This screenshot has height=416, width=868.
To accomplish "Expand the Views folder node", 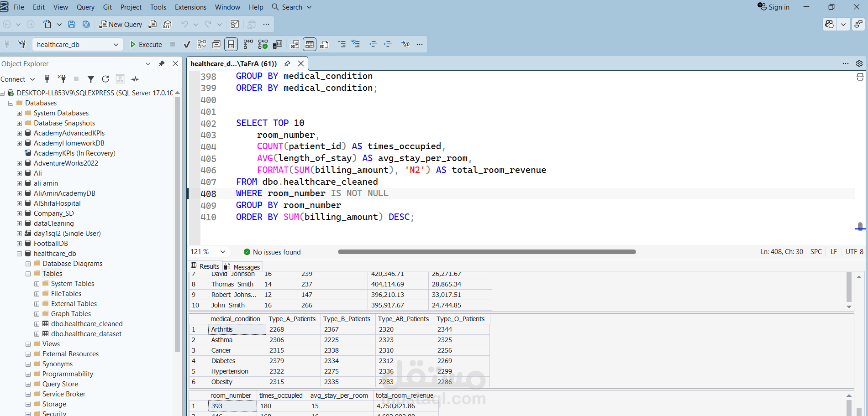I will 28,344.
